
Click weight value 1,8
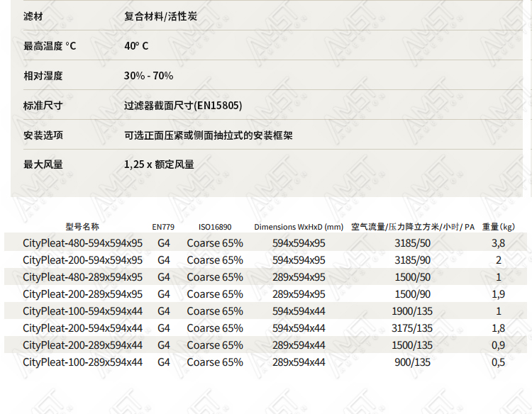(x=499, y=328)
